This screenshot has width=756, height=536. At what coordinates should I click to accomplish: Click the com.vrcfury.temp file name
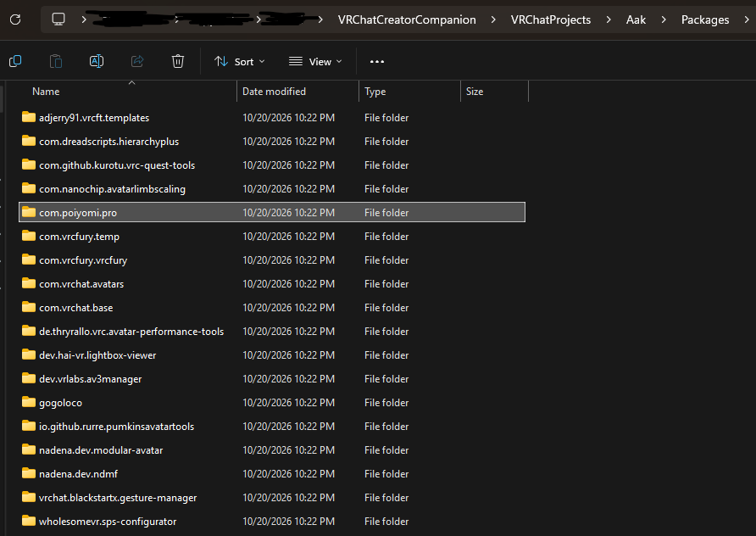(79, 237)
